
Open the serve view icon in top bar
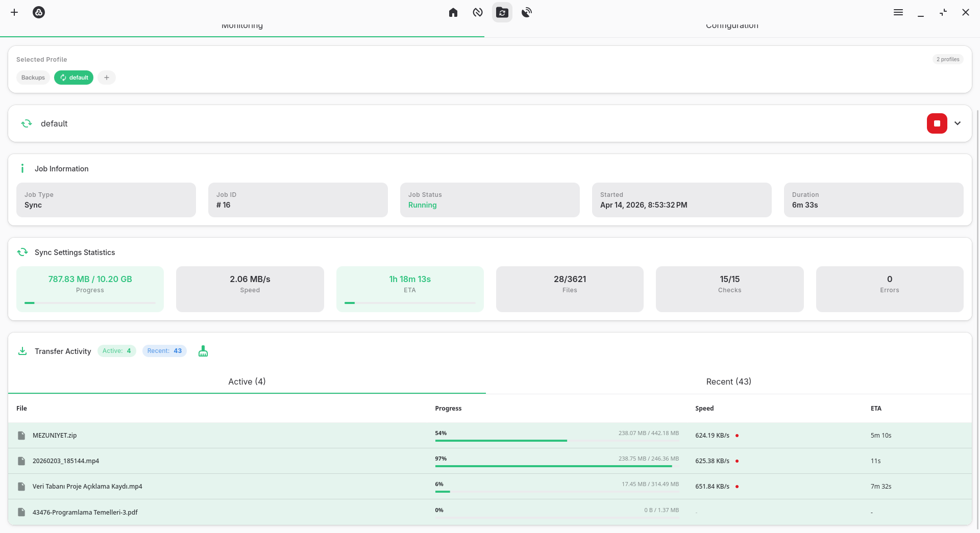coord(527,12)
